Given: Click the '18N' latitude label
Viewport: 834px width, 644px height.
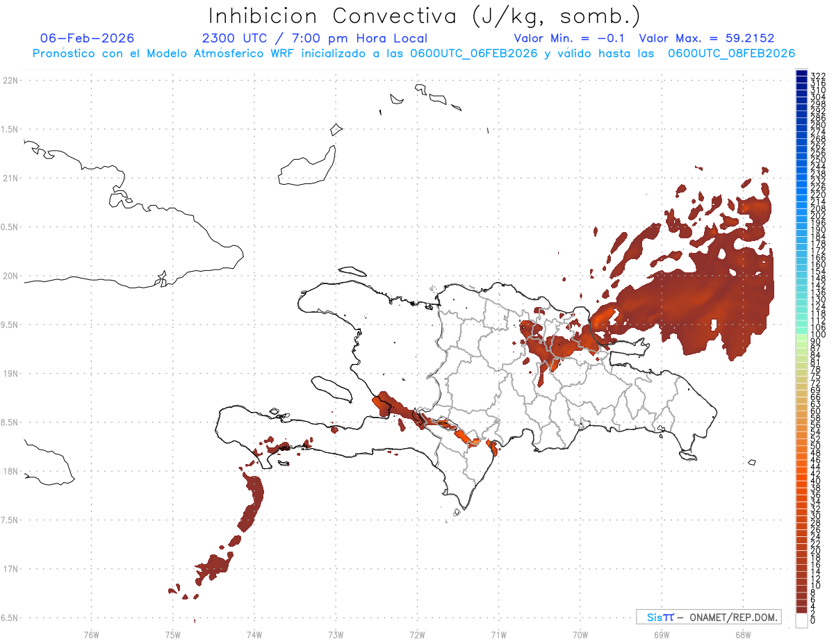Looking at the screenshot, I should pyautogui.click(x=10, y=471).
